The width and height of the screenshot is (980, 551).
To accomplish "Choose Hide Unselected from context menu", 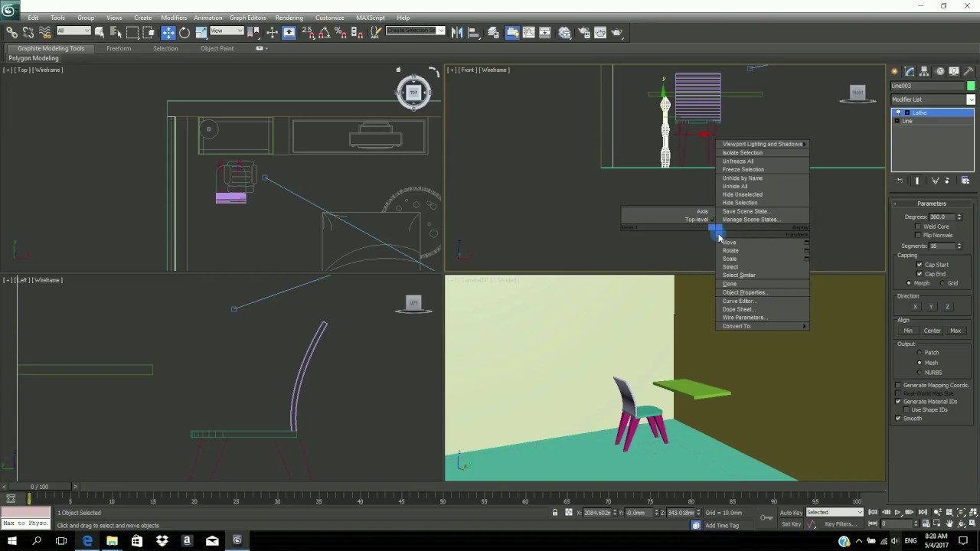I will tap(742, 194).
